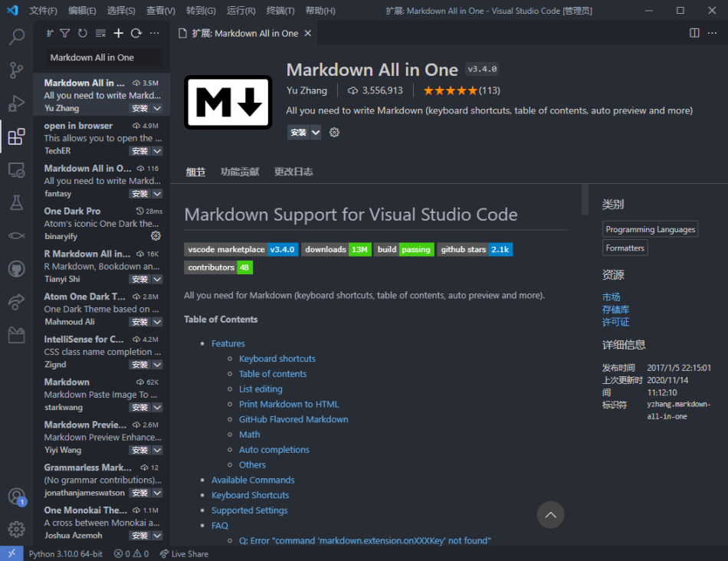Screen dimensions: 728x561
Task: Open the Testing flask icon
Action: pyautogui.click(x=16, y=202)
